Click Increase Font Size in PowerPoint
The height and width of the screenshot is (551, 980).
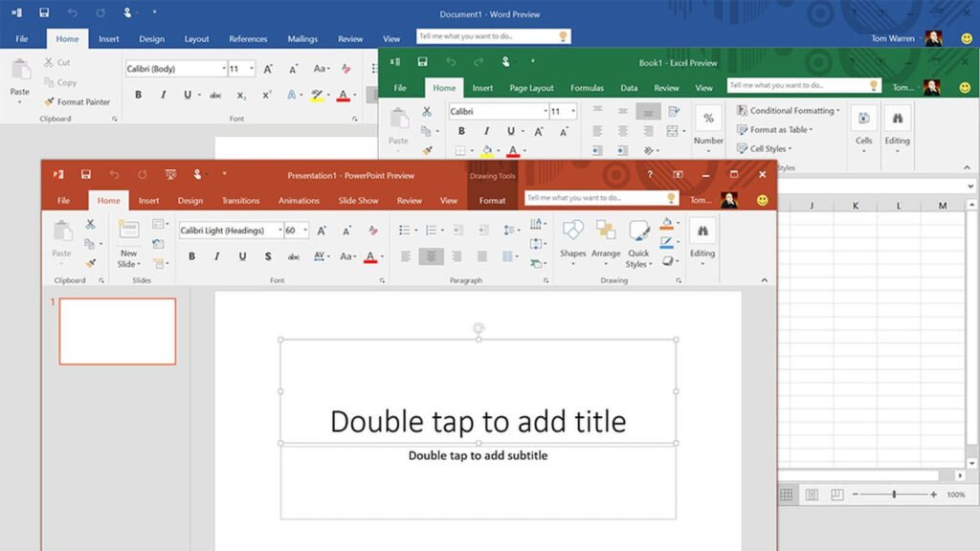(x=322, y=231)
